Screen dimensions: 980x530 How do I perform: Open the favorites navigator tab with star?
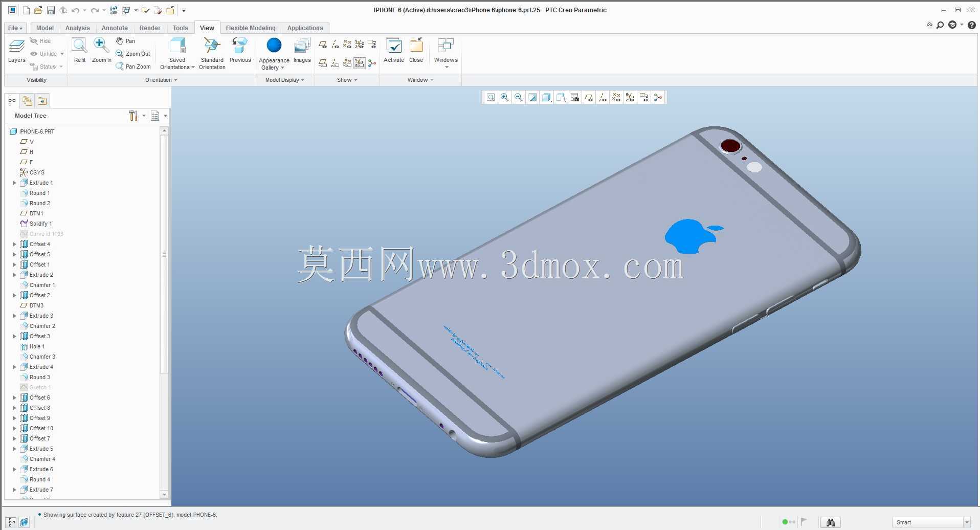42,101
